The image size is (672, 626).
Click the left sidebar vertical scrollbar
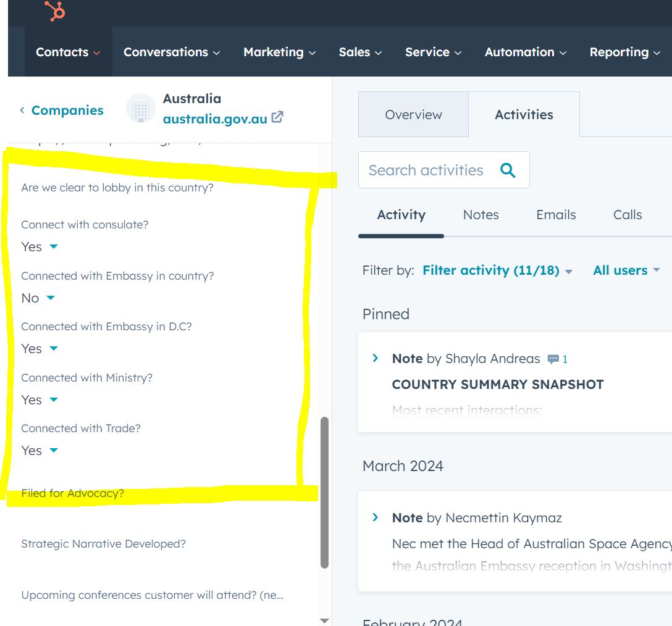click(324, 491)
